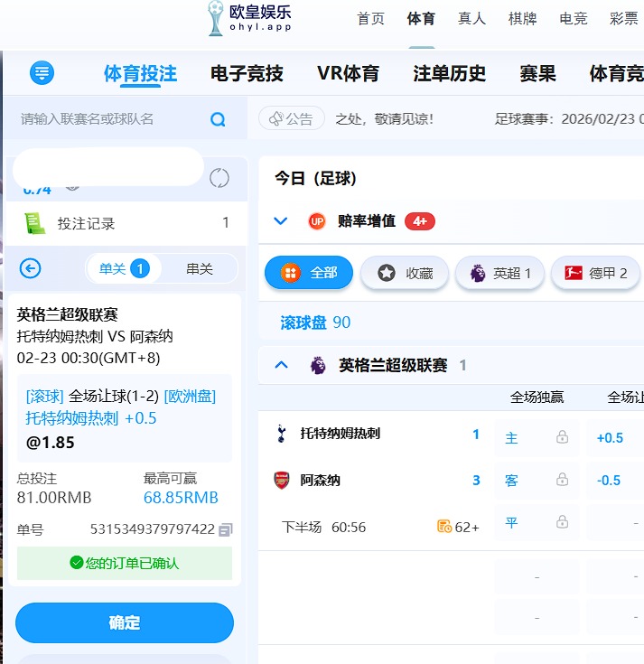Switch to the 注单历史 tab
This screenshot has width=644, height=664.
pyautogui.click(x=449, y=73)
